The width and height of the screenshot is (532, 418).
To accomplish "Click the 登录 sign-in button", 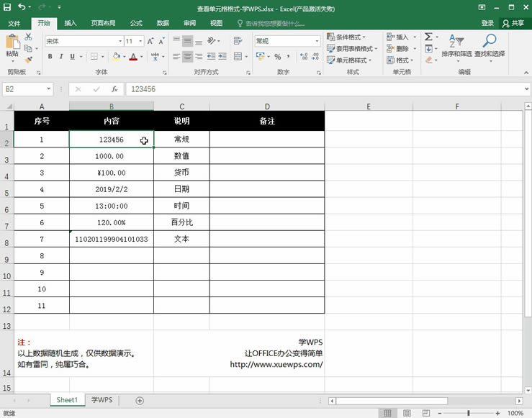I will (x=487, y=23).
